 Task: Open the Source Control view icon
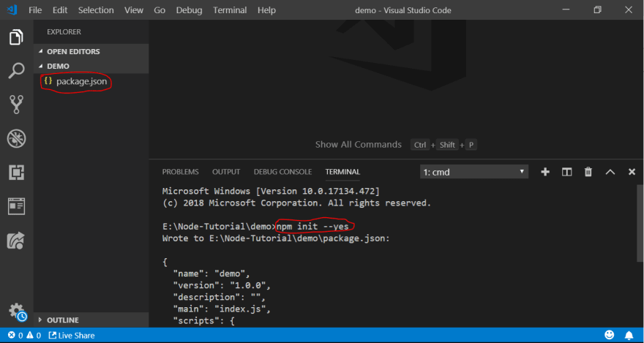pos(16,105)
